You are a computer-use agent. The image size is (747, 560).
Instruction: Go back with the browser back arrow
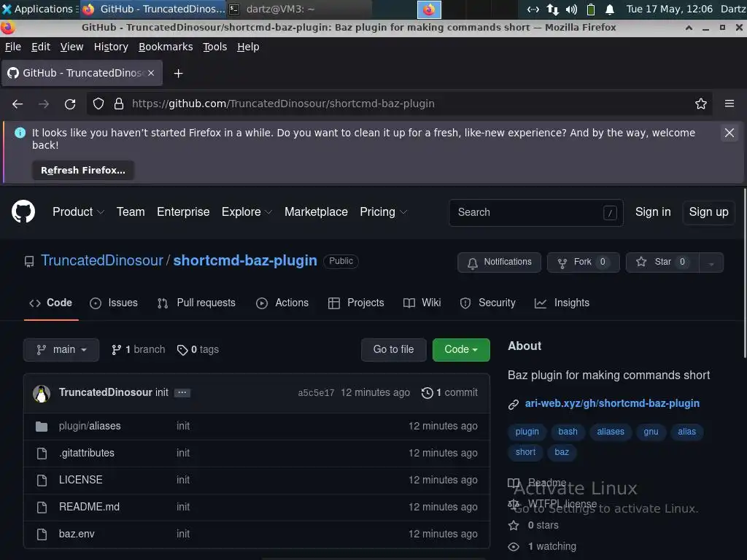point(18,104)
